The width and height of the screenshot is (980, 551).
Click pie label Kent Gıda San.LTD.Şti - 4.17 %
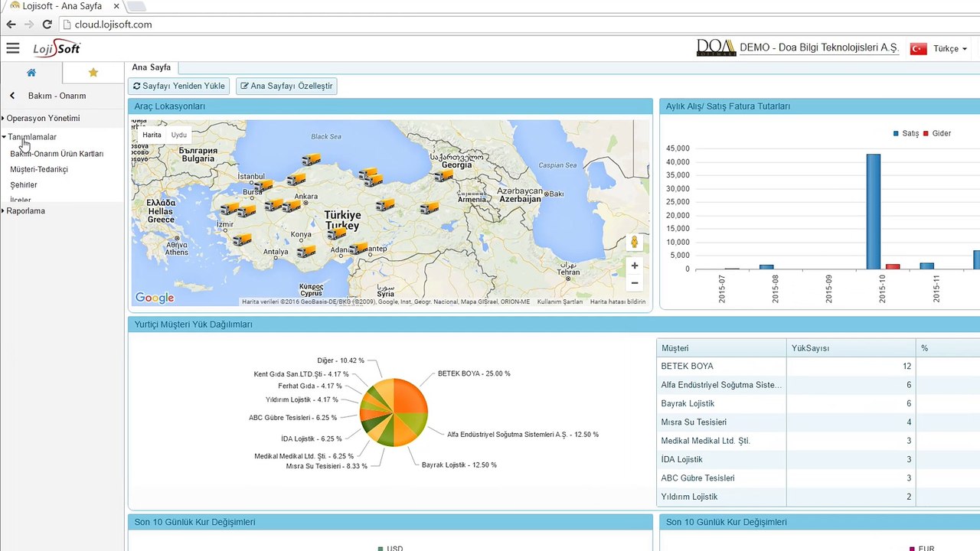[301, 374]
